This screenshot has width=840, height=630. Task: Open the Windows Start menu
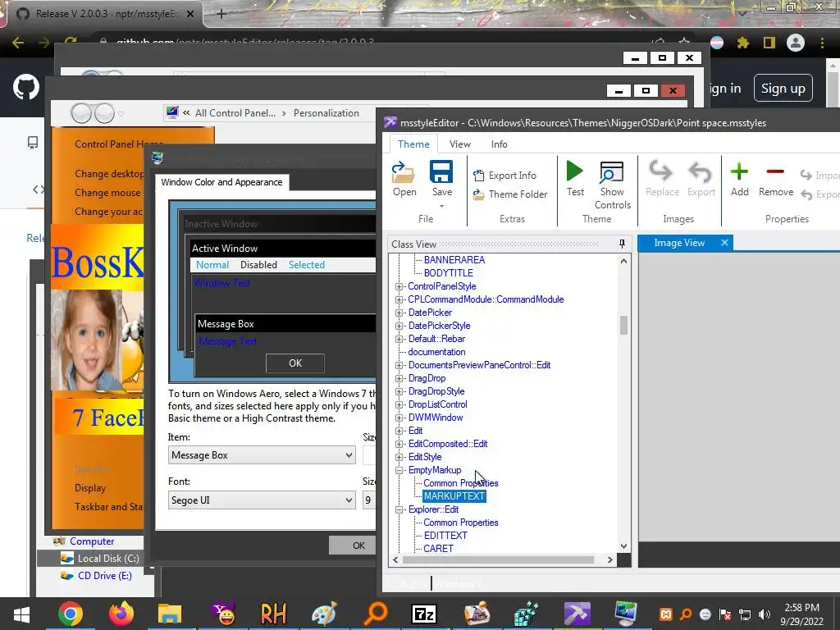click(21, 614)
